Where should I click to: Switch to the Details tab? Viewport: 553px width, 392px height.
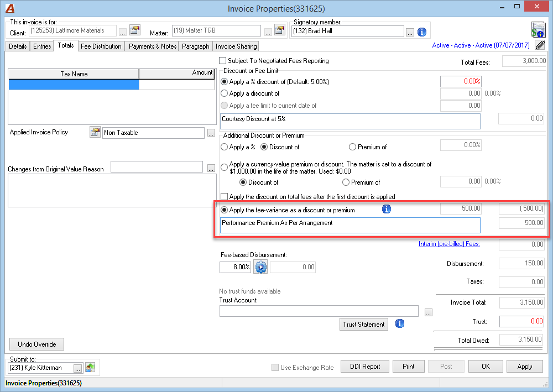18,46
